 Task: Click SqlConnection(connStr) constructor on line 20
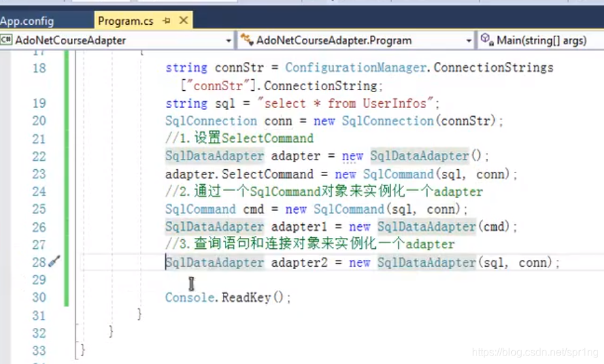coord(419,121)
